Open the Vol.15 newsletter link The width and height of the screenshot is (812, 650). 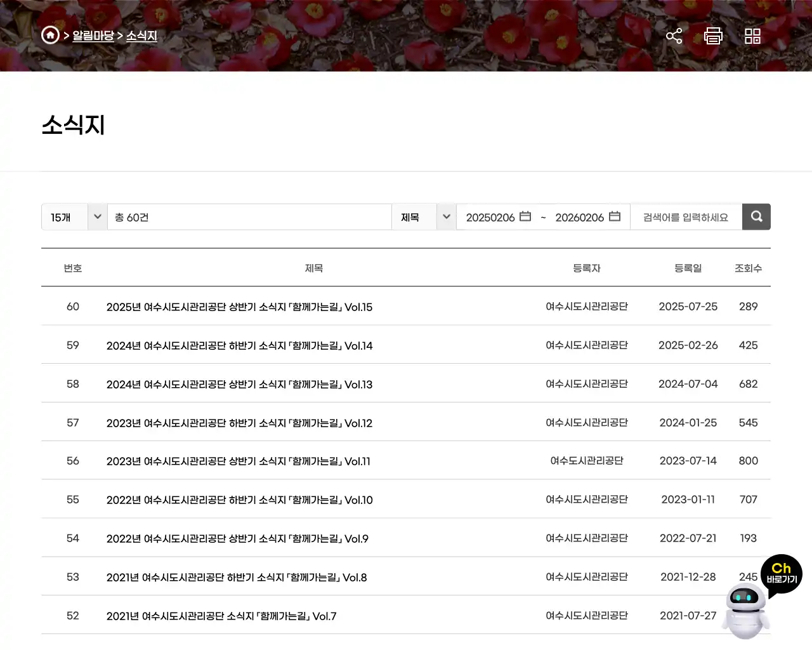coord(239,307)
